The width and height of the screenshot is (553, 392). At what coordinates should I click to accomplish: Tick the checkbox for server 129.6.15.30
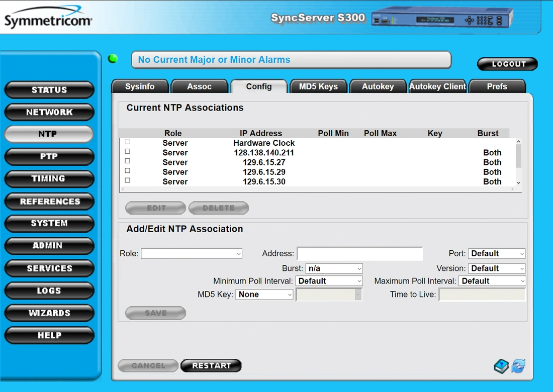(x=127, y=180)
